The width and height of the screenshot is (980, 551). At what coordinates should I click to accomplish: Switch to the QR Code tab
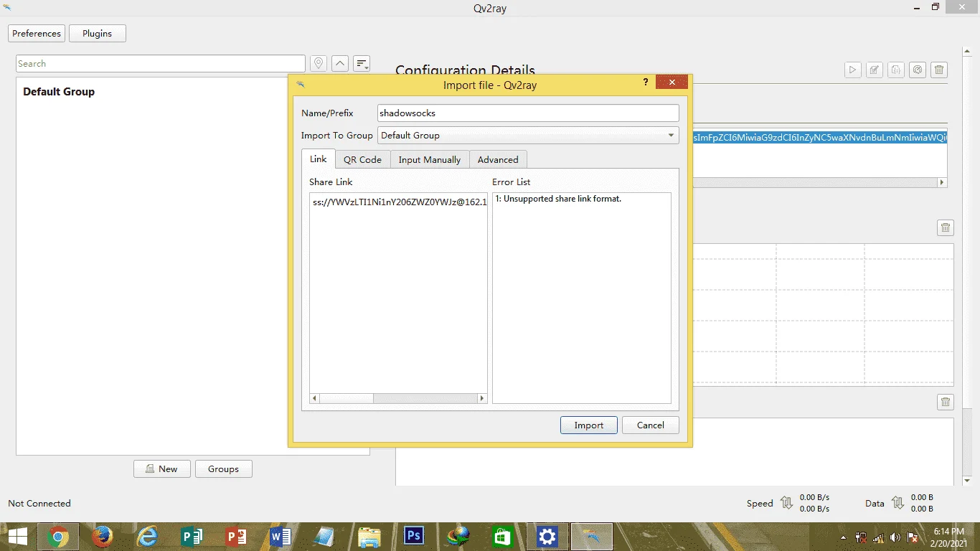(362, 159)
